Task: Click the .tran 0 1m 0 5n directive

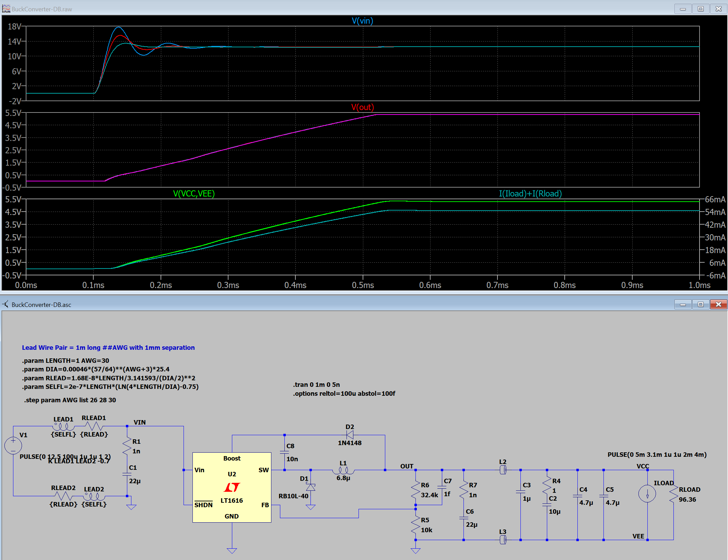Action: click(316, 384)
